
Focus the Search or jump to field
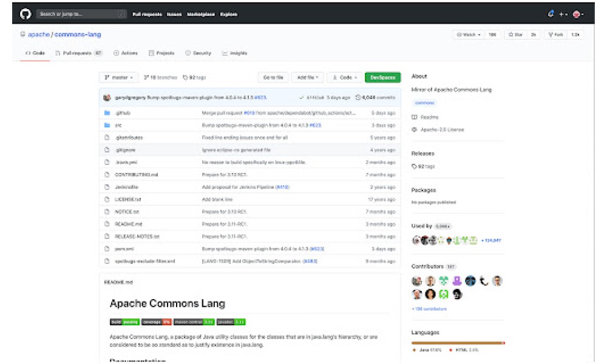tap(81, 15)
